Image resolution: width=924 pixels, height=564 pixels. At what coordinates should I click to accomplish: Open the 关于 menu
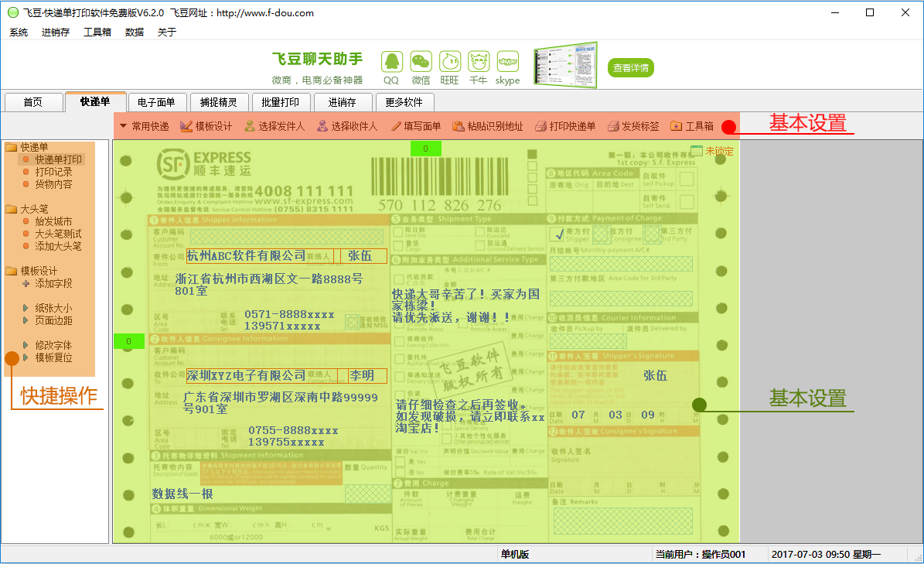pyautogui.click(x=167, y=32)
